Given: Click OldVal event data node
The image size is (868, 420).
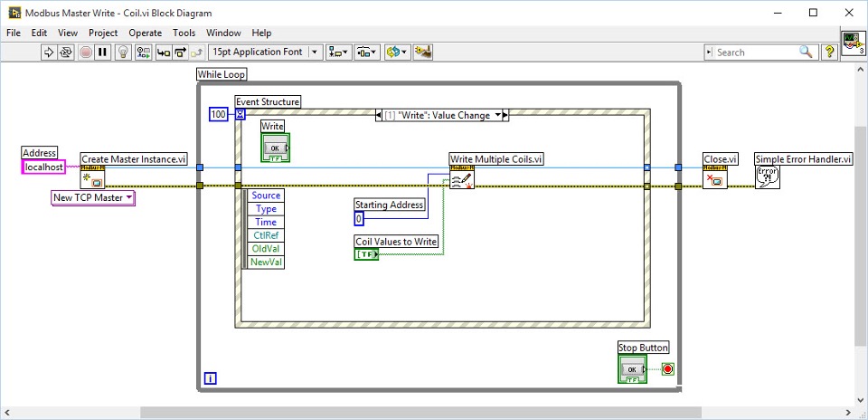Looking at the screenshot, I should (x=266, y=249).
